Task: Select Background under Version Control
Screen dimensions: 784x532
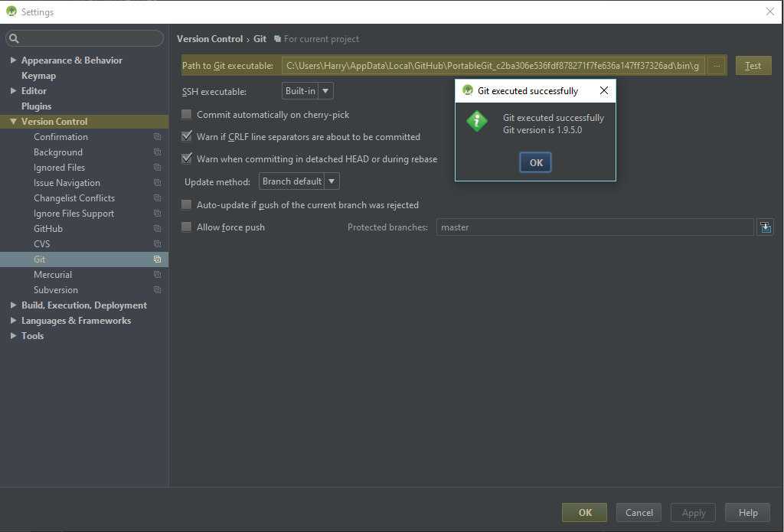Action: pos(58,152)
